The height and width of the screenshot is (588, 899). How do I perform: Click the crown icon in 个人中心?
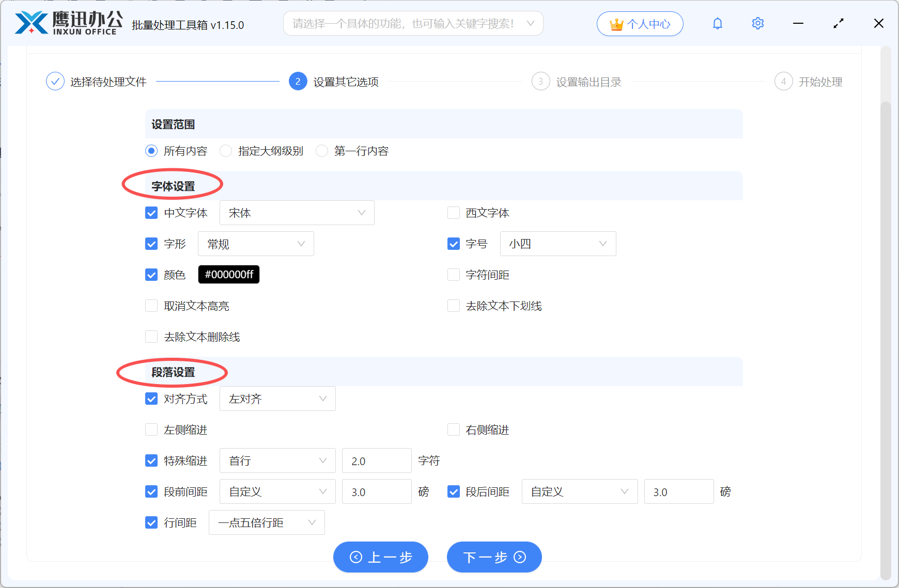click(x=615, y=23)
